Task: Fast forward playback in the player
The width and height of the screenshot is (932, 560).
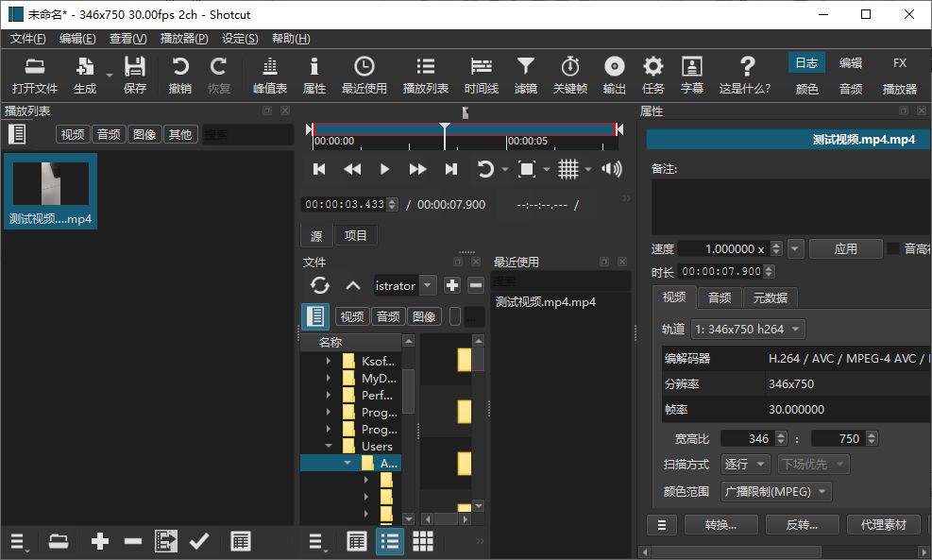Action: tap(417, 169)
